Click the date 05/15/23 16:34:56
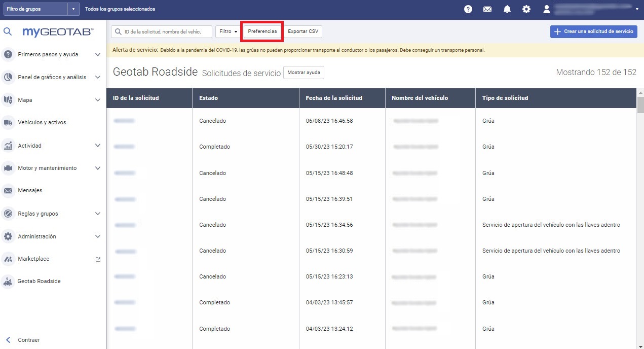This screenshot has height=349, width=644. click(x=329, y=225)
